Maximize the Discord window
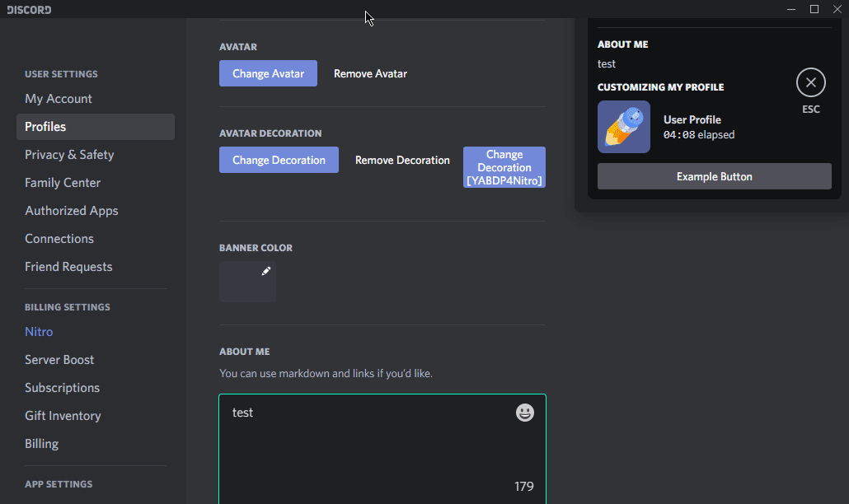The width and height of the screenshot is (849, 504). [x=814, y=9]
